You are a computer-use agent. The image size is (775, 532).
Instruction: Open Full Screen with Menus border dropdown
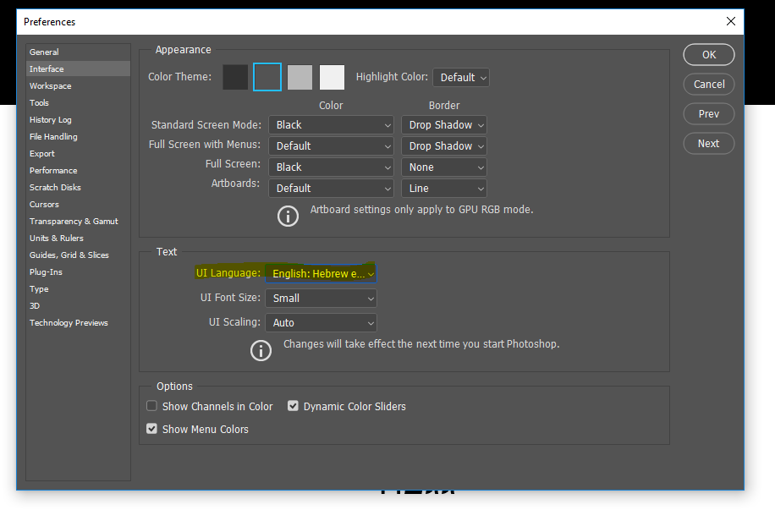coord(444,146)
